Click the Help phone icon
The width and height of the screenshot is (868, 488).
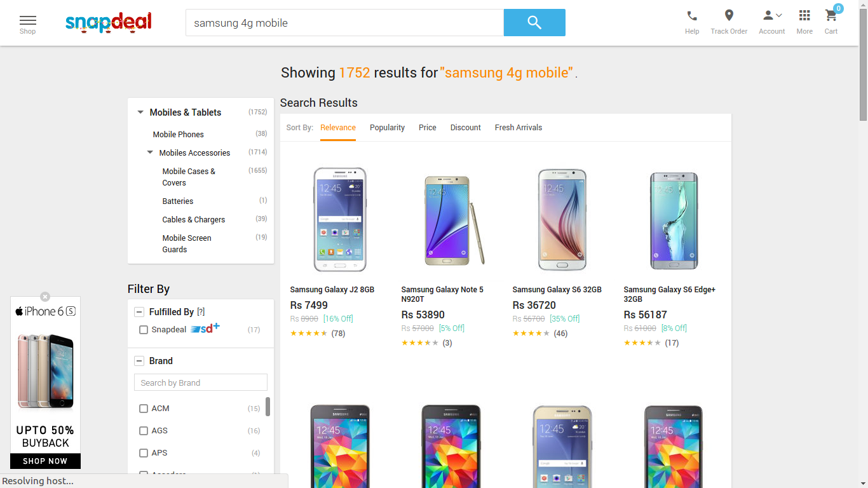click(692, 17)
